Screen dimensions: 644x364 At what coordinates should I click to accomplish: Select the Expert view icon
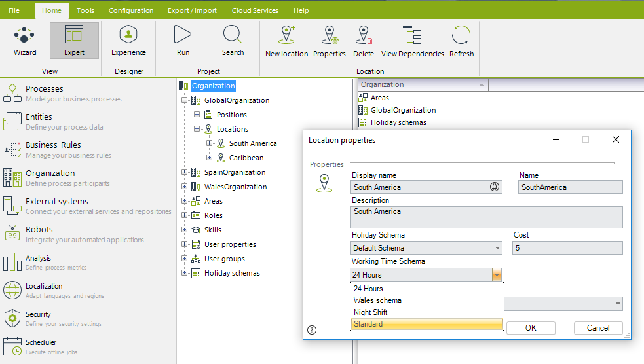click(x=74, y=41)
